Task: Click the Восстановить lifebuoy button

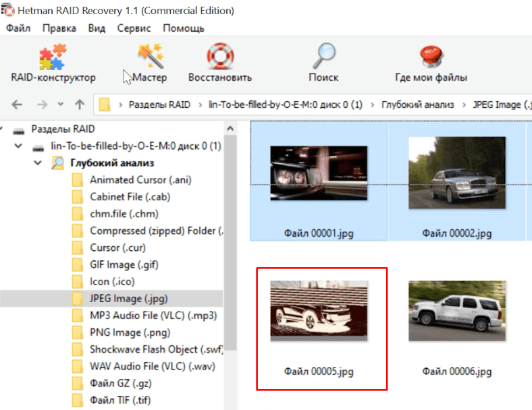Action: click(220, 63)
